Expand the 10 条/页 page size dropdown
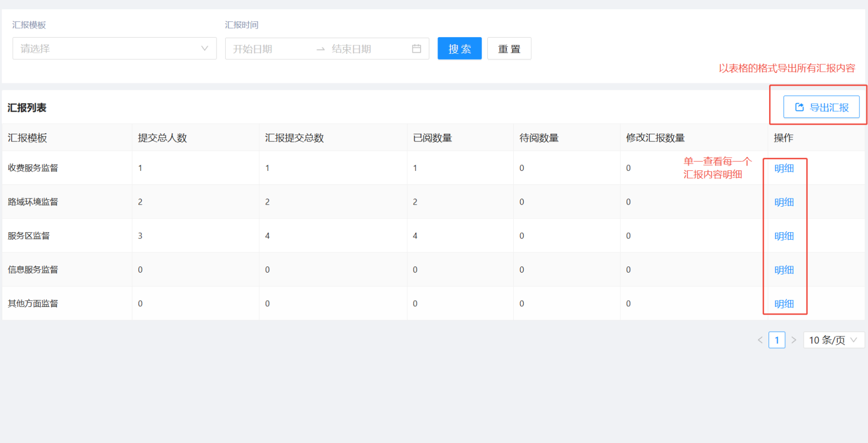The image size is (868, 443). click(834, 340)
